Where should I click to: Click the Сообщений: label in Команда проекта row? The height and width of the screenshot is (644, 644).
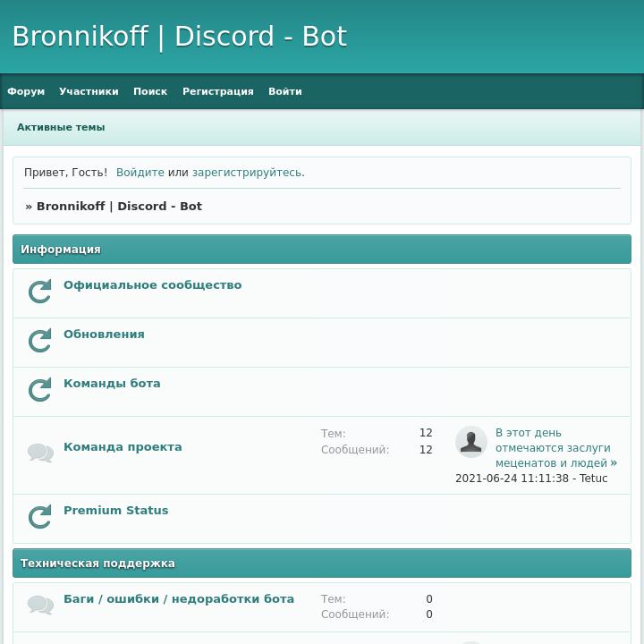point(355,450)
